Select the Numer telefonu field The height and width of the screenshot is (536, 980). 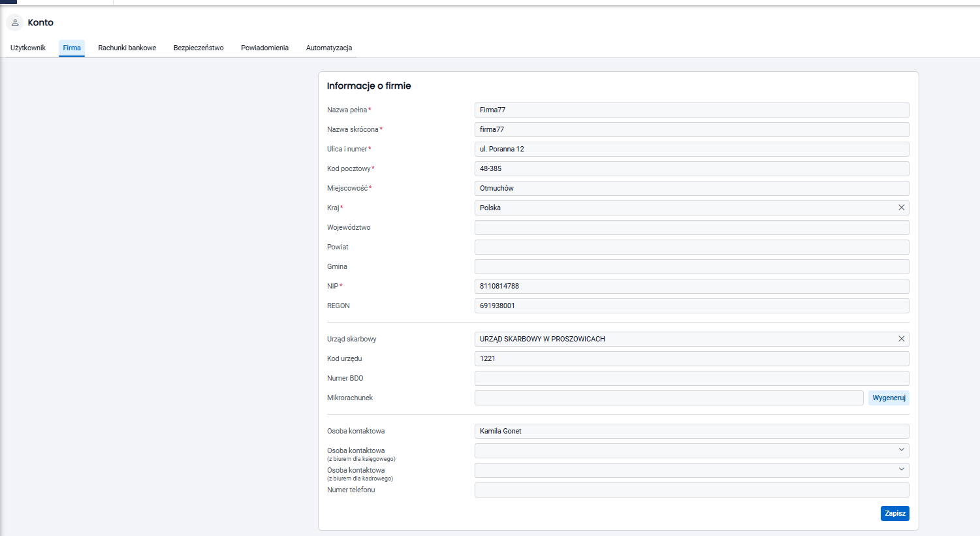point(692,490)
